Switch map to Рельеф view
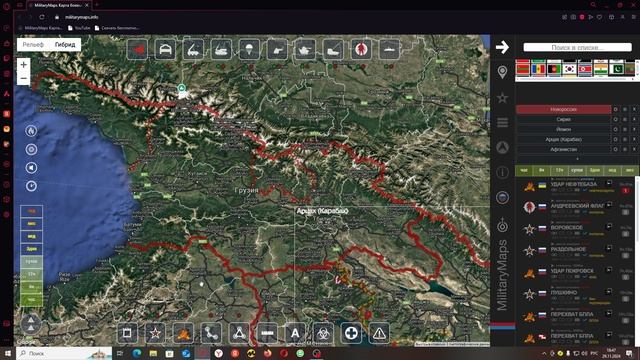This screenshot has height=360, width=640. coord(33,44)
